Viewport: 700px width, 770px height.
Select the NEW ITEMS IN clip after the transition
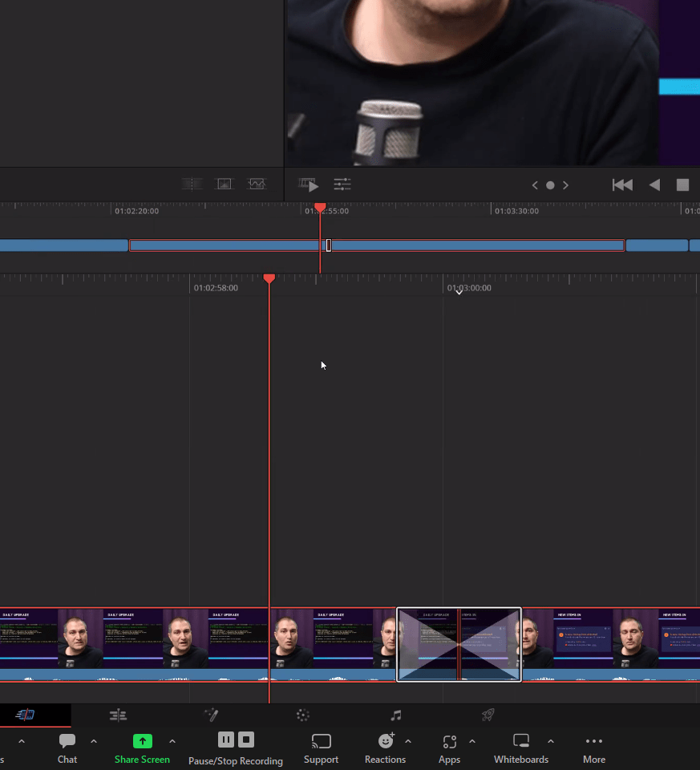(x=611, y=644)
